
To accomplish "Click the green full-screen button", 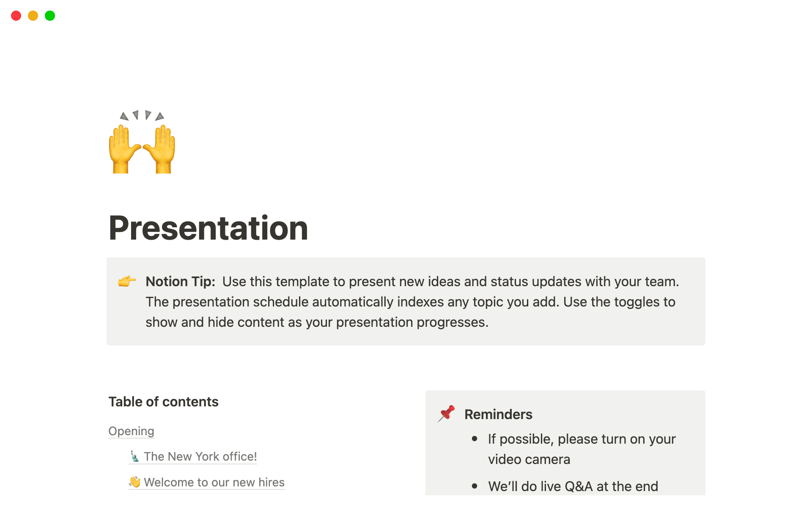I will tap(50, 16).
